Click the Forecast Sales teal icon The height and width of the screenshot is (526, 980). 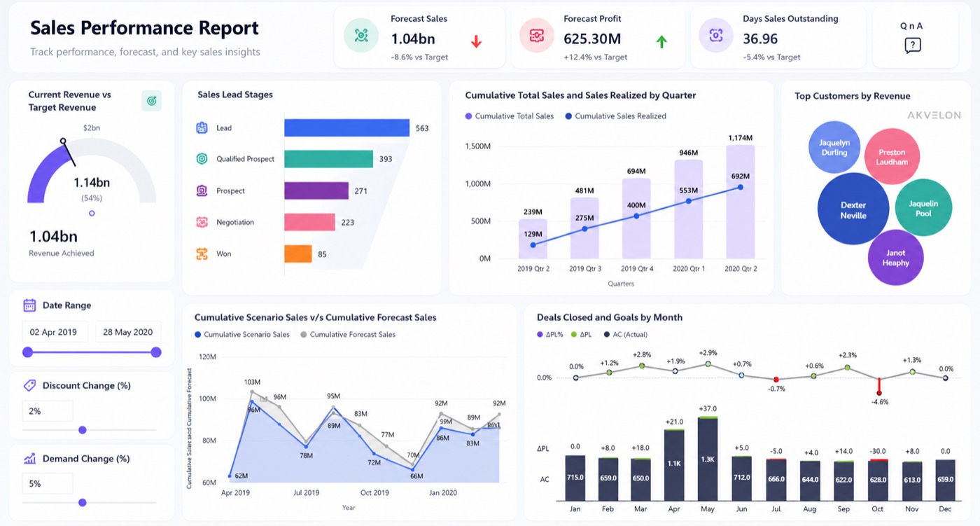[361, 36]
